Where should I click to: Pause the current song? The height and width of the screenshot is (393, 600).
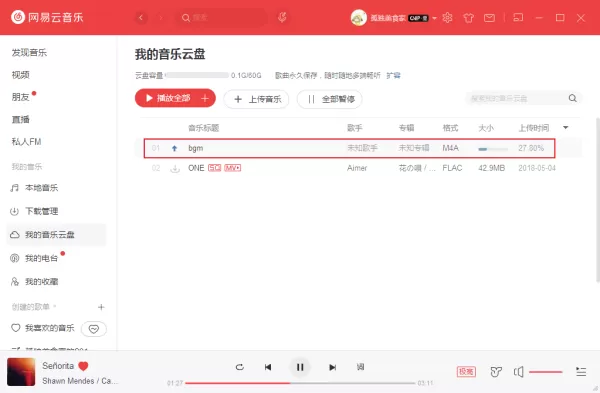point(300,367)
